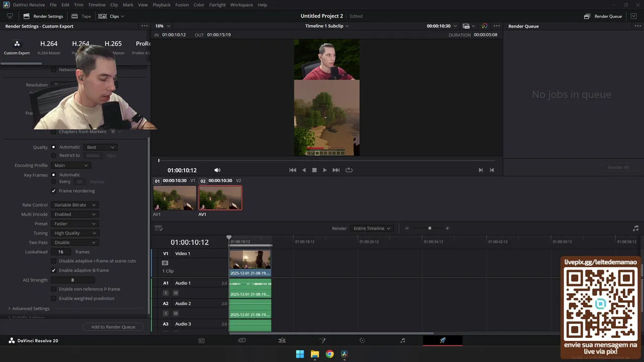This screenshot has width=644, height=362.
Task: Play the timeline in reverse
Action: point(304,170)
